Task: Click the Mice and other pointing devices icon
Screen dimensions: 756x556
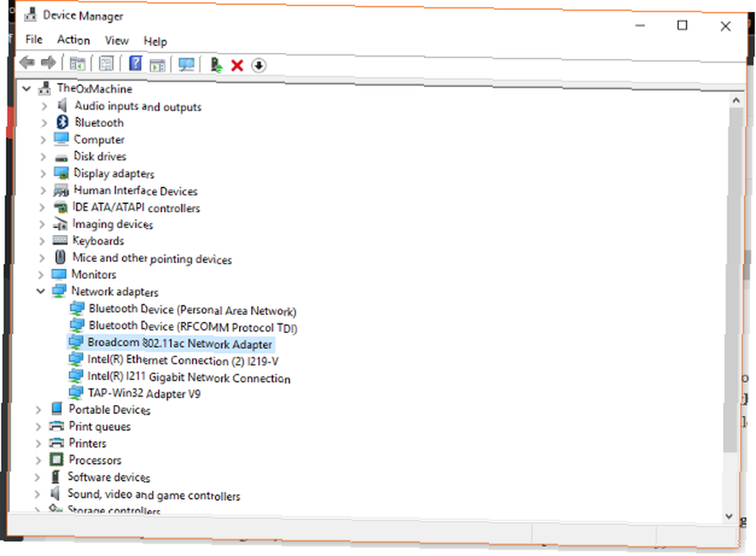Action: 60,257
